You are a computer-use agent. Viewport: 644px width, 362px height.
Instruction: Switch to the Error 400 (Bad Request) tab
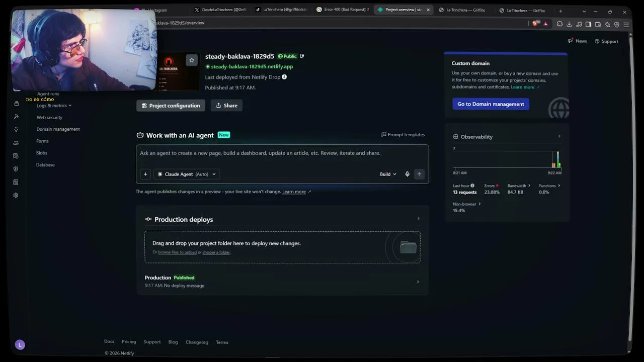click(343, 10)
